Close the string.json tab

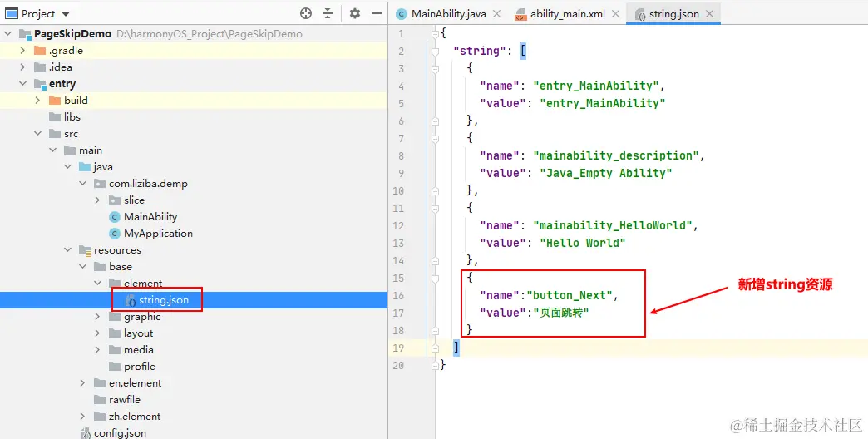click(x=710, y=14)
